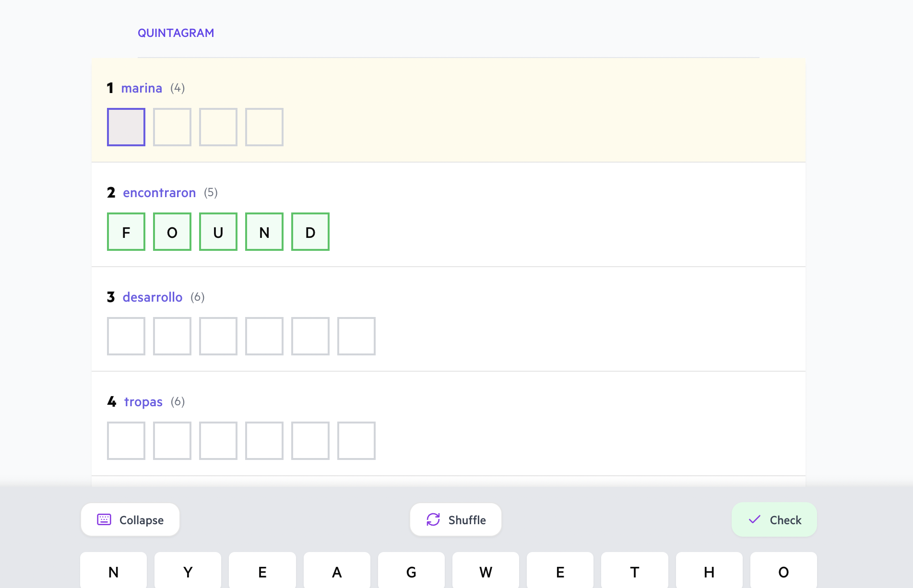The width and height of the screenshot is (913, 588).
Task: Select first letter box of marina
Action: pos(126,127)
